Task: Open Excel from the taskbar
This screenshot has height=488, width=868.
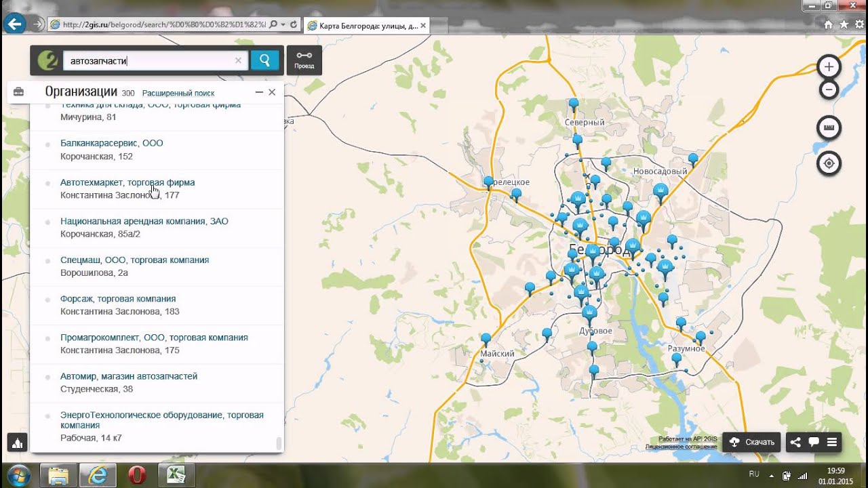Action: [177, 475]
